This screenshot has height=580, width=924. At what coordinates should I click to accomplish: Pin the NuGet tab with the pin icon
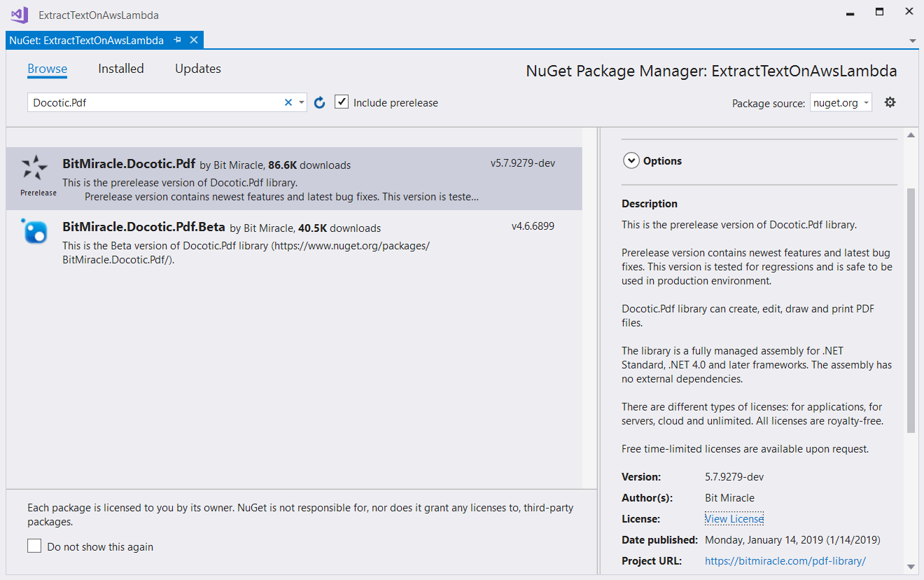pos(178,40)
